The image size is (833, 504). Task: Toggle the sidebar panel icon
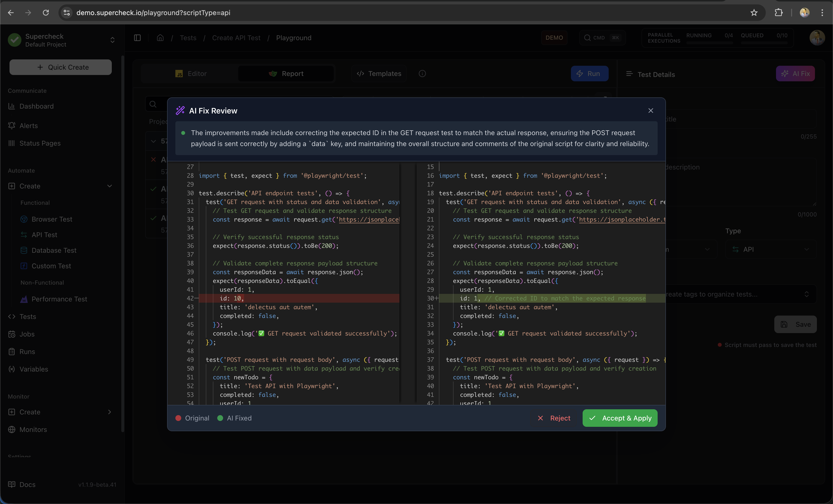[x=137, y=38]
